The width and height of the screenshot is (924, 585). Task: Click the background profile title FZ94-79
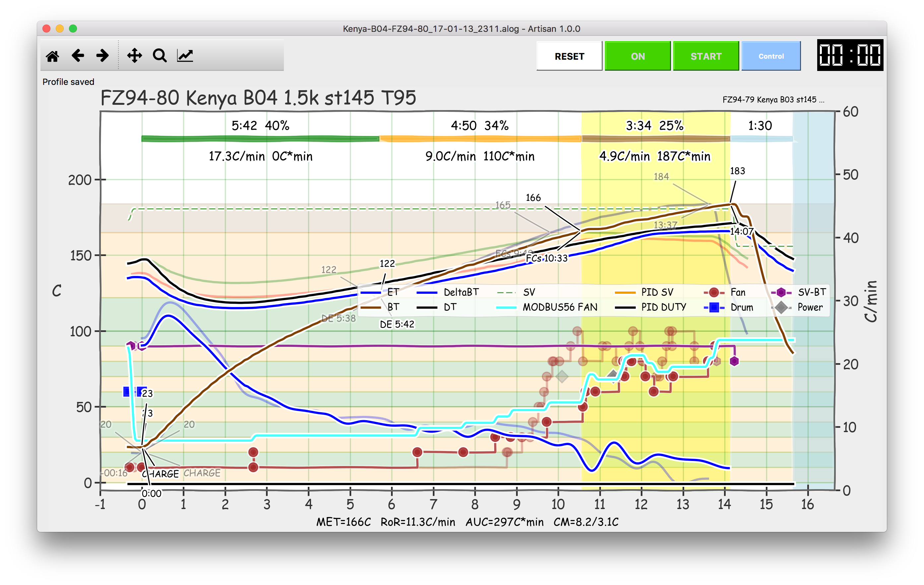773,100
